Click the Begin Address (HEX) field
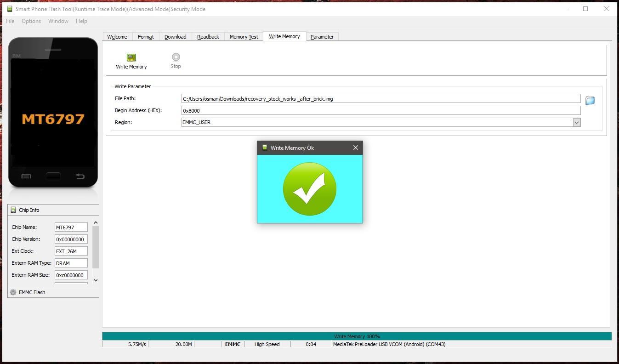 380,111
